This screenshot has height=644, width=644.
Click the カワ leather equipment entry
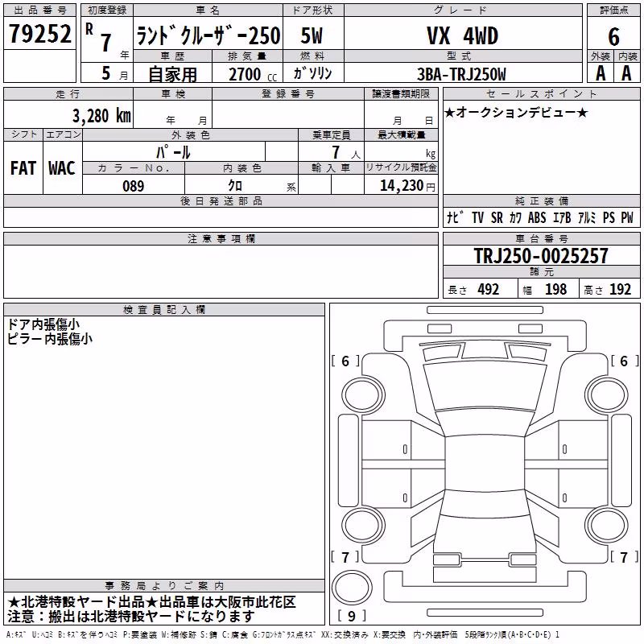click(516, 217)
